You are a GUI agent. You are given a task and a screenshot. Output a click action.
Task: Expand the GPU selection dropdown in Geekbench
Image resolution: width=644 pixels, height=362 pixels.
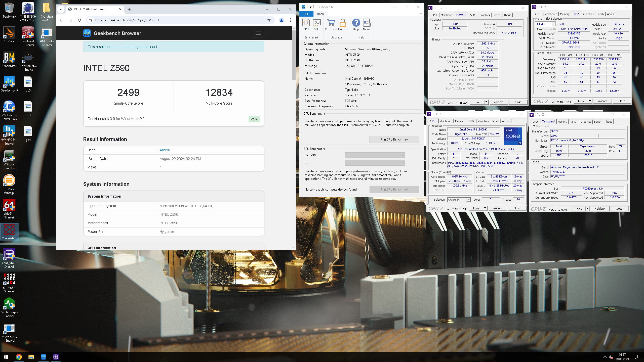[x=375, y=163]
